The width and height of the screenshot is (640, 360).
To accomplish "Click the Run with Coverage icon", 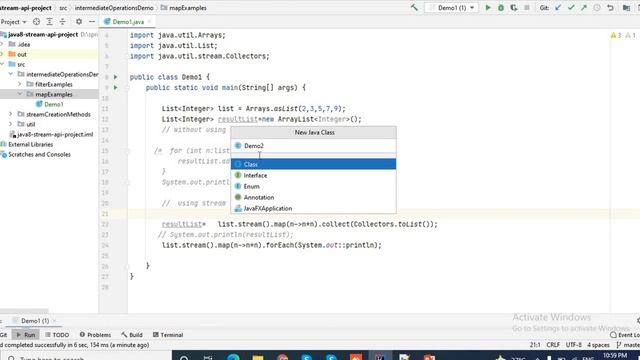I will 514,7.
